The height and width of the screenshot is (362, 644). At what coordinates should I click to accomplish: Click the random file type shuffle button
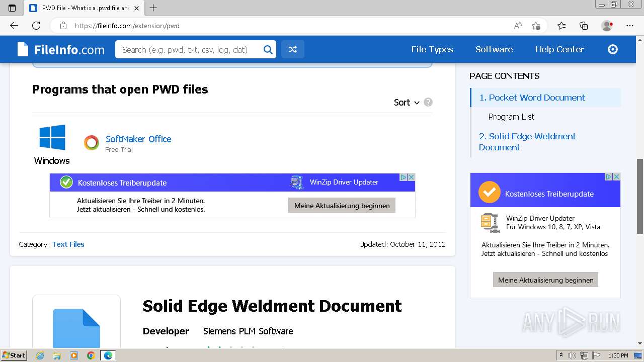pyautogui.click(x=293, y=49)
